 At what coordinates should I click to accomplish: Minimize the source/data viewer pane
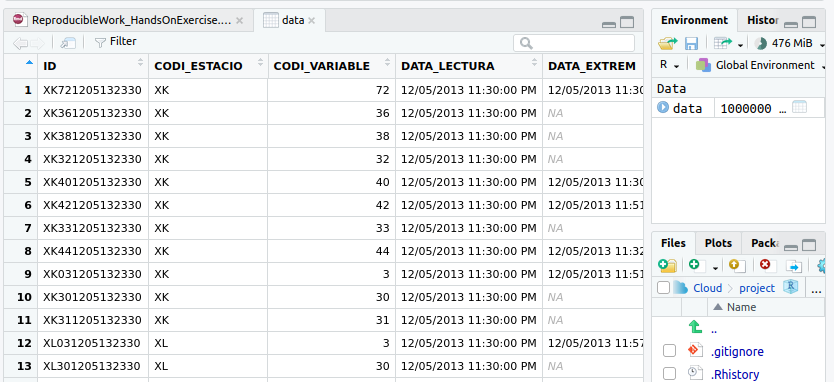coord(610,23)
